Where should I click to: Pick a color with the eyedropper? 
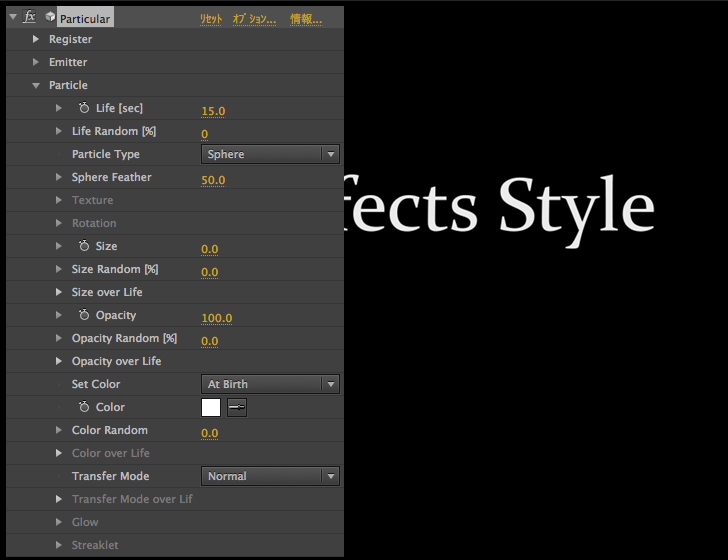(237, 407)
